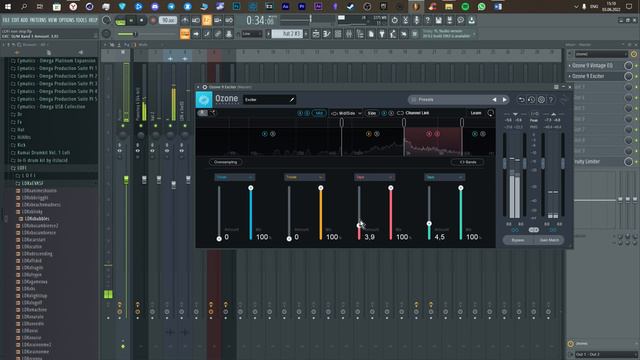
Task: Click the draw pencil tool icon
Action: tap(207, 34)
